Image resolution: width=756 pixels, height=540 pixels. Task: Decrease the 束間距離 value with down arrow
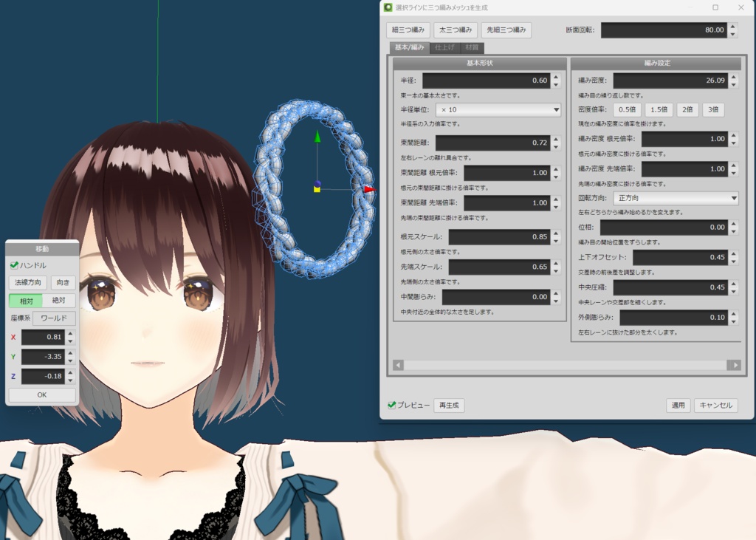click(x=556, y=147)
